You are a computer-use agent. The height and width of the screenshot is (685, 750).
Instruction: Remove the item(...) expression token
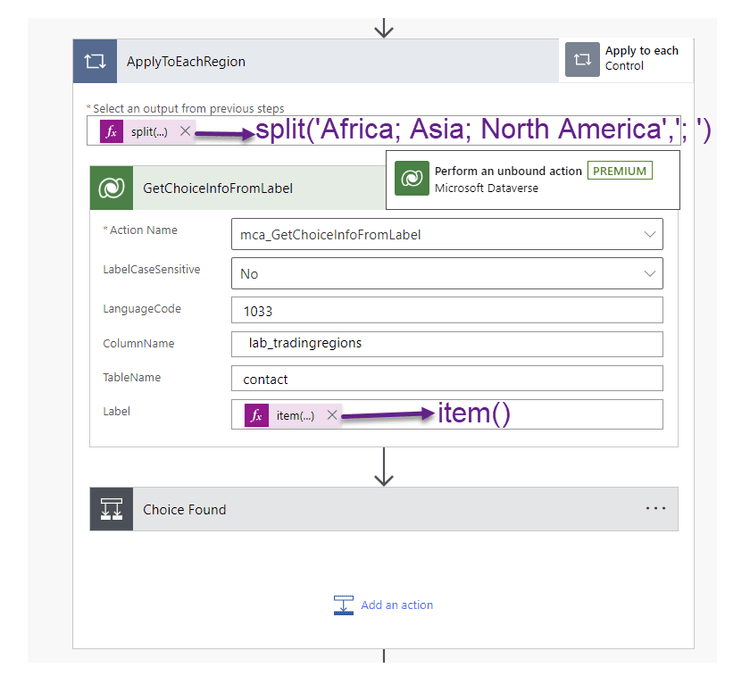pos(332,415)
